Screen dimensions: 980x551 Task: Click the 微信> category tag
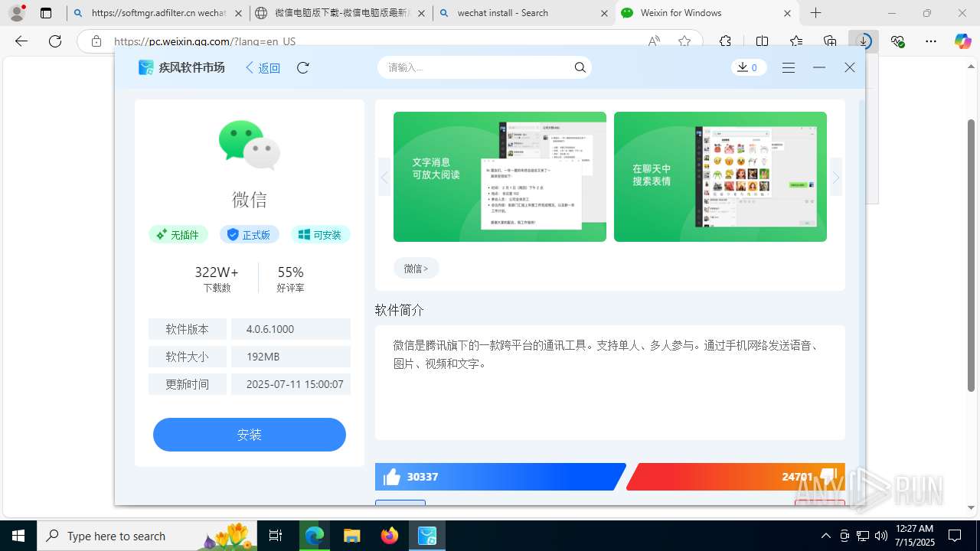[x=416, y=269]
